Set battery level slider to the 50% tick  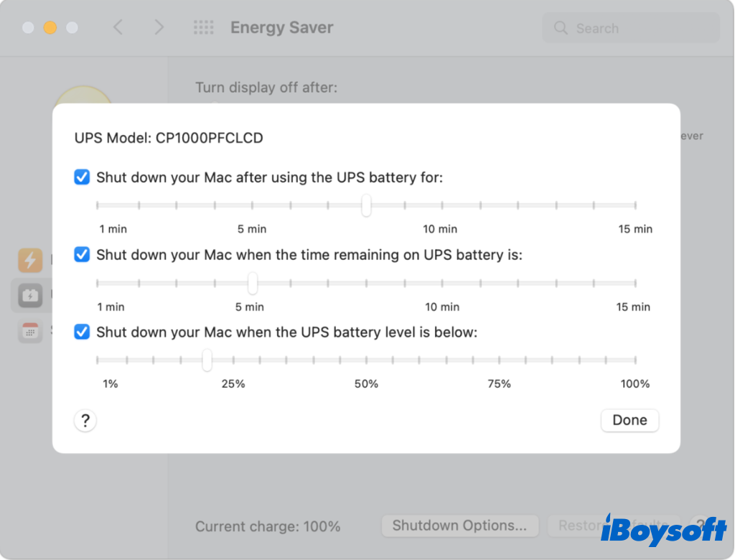[x=366, y=360]
